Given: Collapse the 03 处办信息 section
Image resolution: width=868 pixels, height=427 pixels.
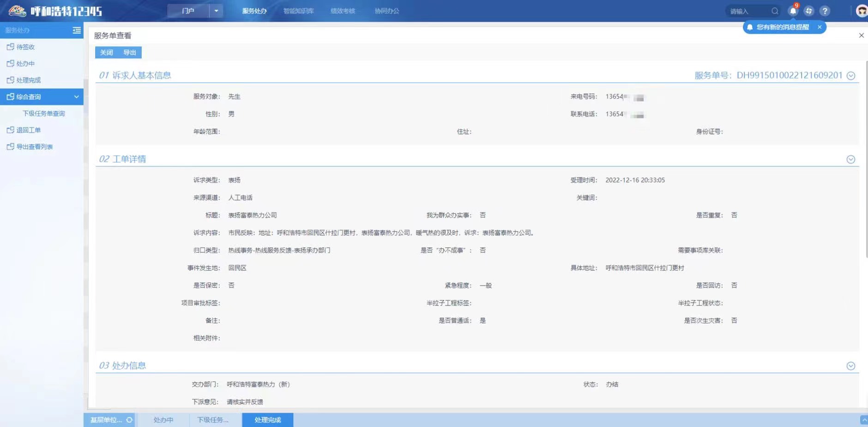Looking at the screenshot, I should [851, 366].
